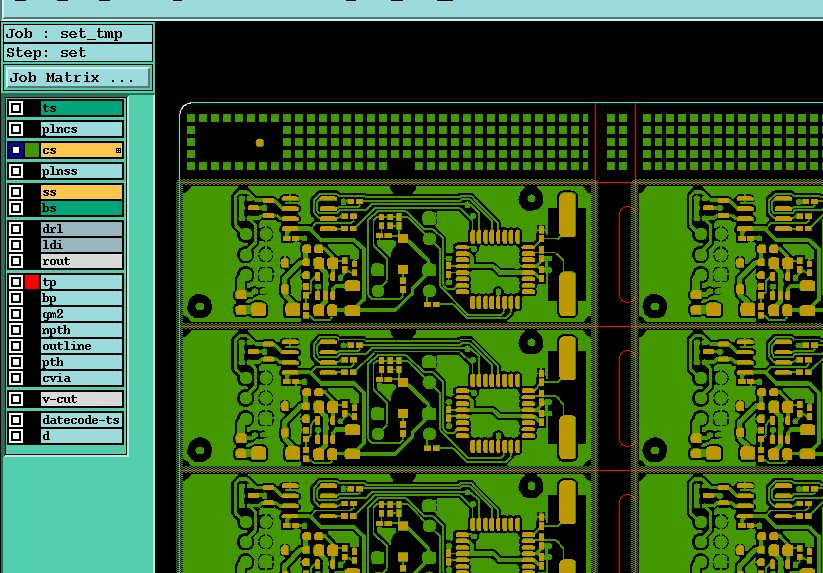The height and width of the screenshot is (573, 823).
Task: Toggle the cvia layer checkbox
Action: click(16, 378)
